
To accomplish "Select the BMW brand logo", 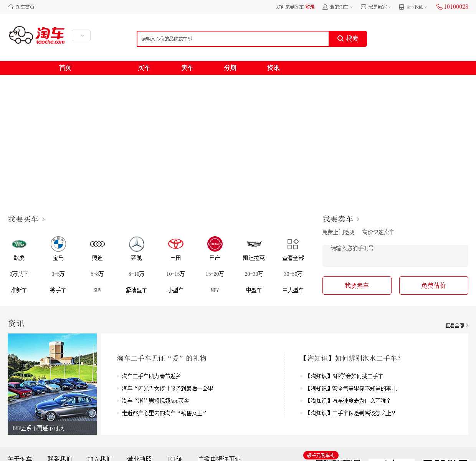I will [x=58, y=244].
